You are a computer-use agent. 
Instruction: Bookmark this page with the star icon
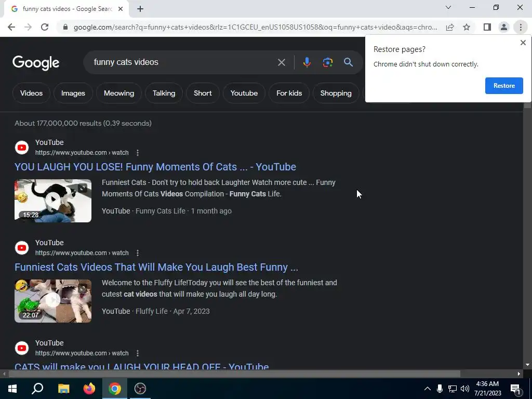pos(467,27)
